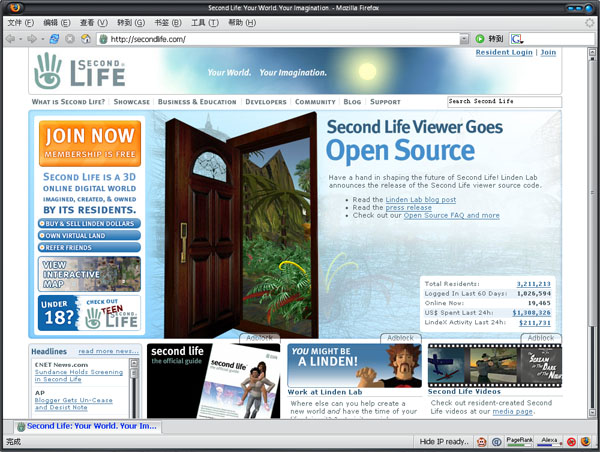Click the red blocked icon in status bar

pyautogui.click(x=571, y=441)
